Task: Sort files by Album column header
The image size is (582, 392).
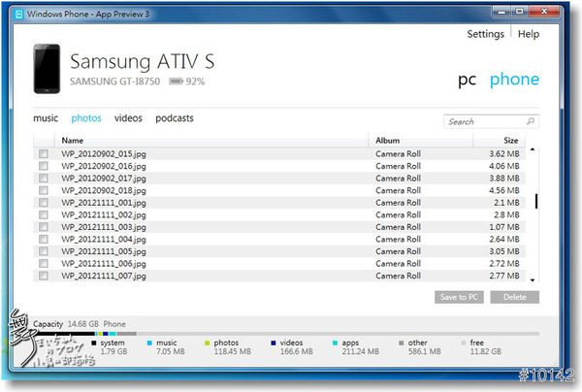Action: point(388,141)
